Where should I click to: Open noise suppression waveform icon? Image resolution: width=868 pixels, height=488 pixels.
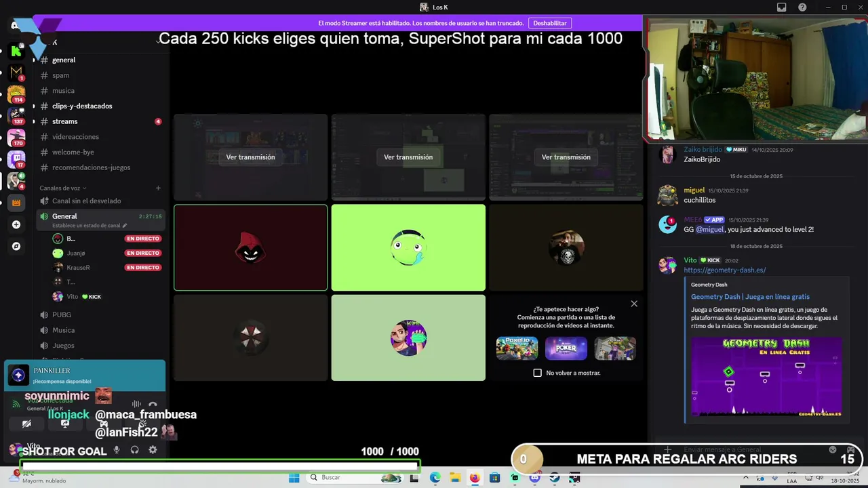(136, 404)
